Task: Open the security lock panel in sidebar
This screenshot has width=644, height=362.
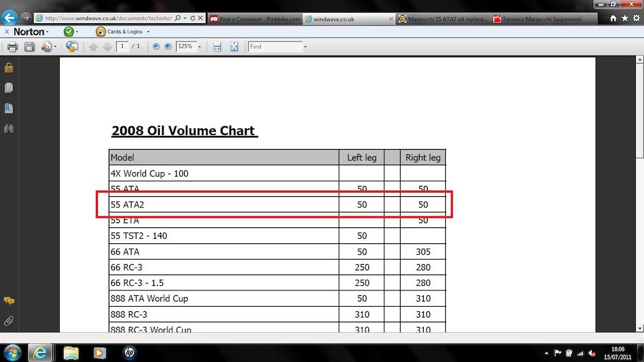Action: [x=9, y=68]
